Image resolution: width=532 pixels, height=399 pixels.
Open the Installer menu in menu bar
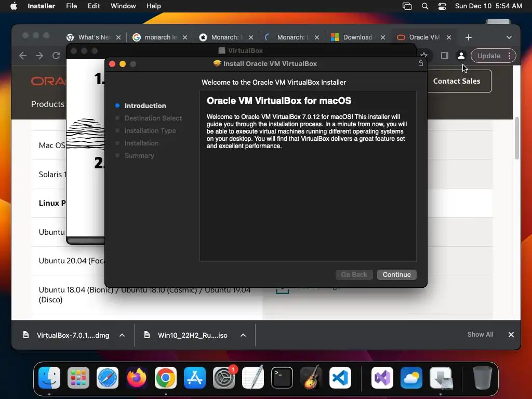click(x=41, y=6)
